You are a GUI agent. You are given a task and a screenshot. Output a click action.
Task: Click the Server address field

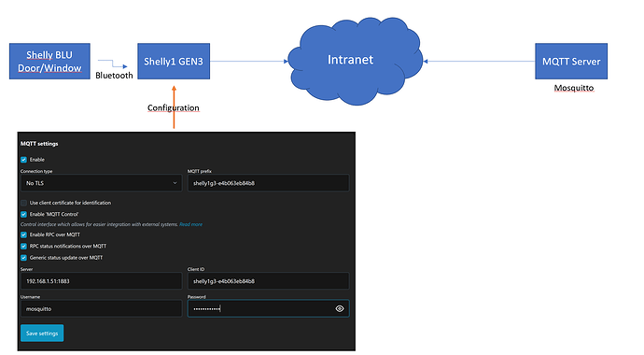click(x=101, y=281)
